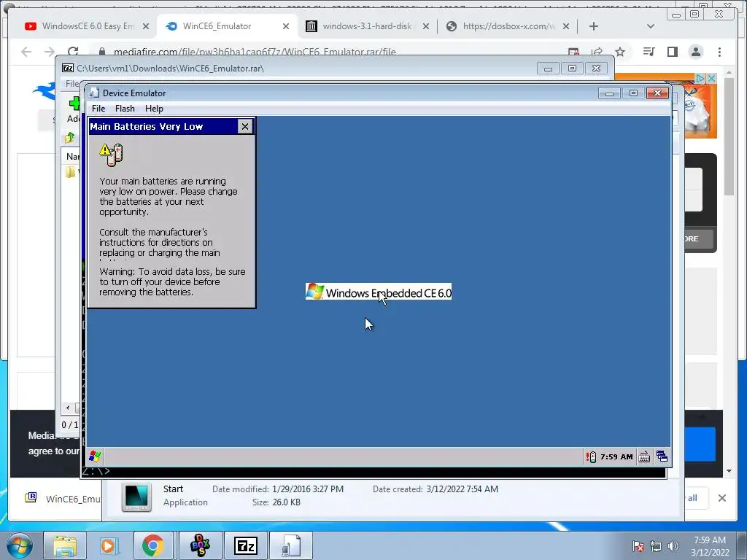747x560 pixels.
Task: Click the Start application thumbnail in details pane
Action: [136, 497]
